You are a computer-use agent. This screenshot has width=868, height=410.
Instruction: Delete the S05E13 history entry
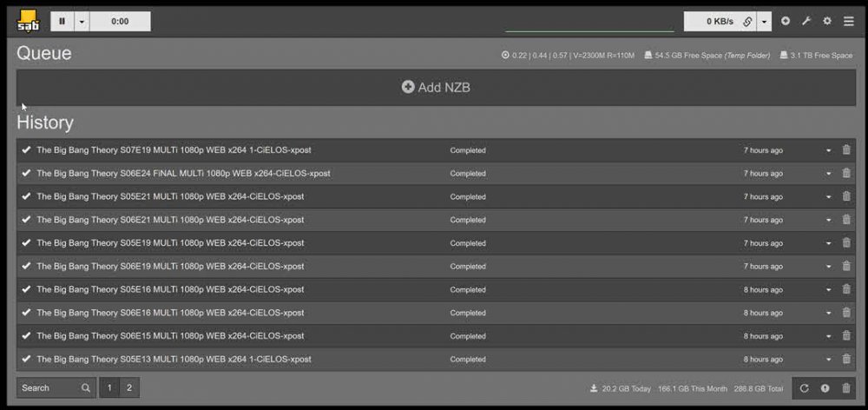pyautogui.click(x=845, y=359)
